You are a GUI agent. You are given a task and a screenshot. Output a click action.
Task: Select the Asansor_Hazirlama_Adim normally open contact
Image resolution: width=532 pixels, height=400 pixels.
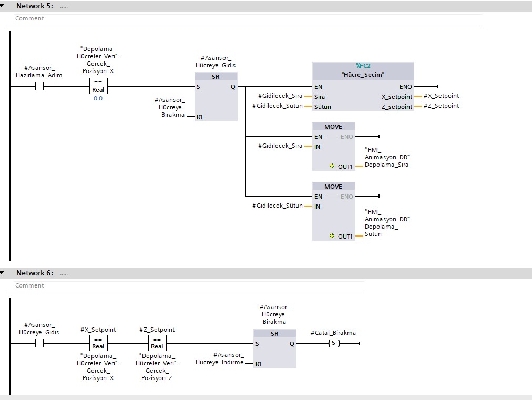pyautogui.click(x=39, y=86)
